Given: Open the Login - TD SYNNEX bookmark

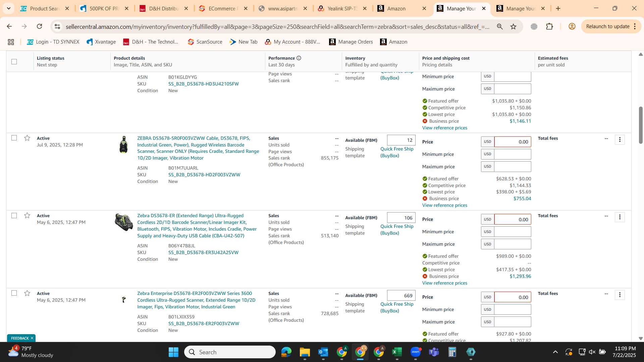Looking at the screenshot, I should coord(53,42).
